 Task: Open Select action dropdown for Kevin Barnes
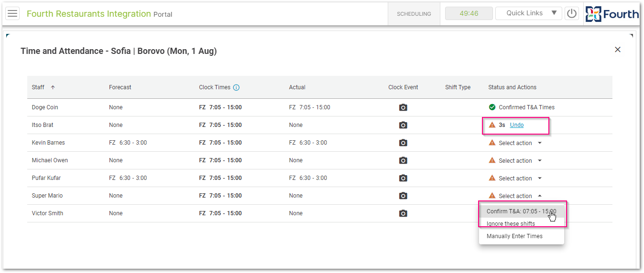point(540,143)
